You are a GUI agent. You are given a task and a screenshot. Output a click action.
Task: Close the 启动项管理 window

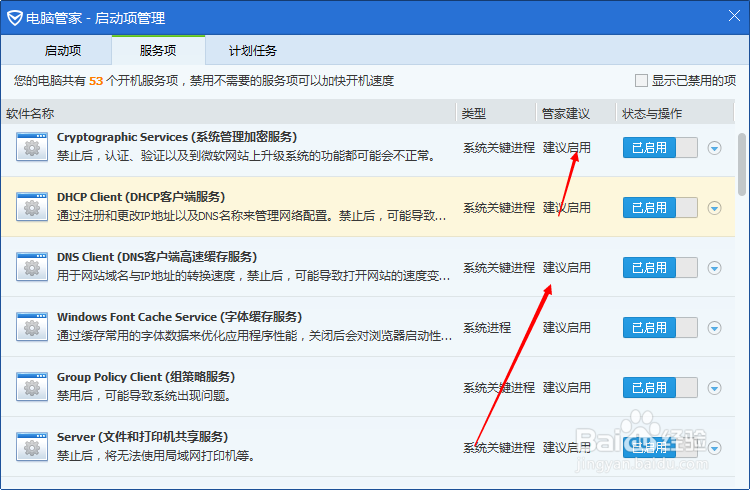[x=734, y=16]
